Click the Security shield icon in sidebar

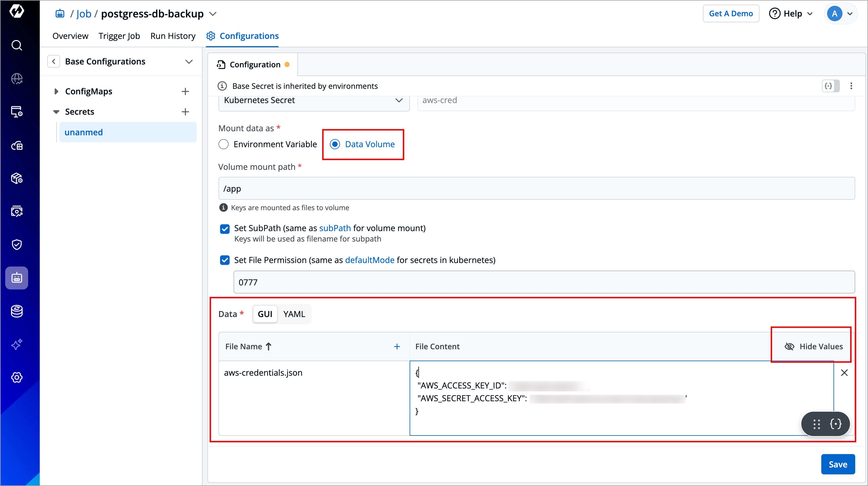pos(17,244)
